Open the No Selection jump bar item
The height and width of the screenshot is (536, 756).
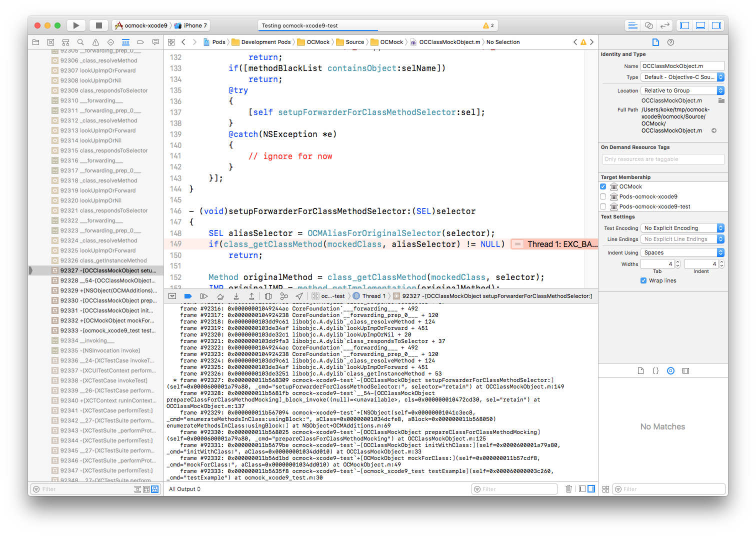(x=503, y=42)
